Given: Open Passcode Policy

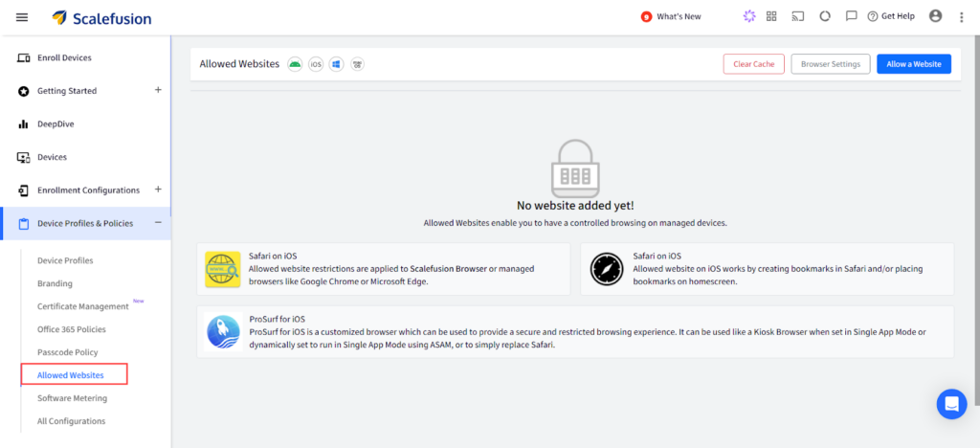Looking at the screenshot, I should point(68,352).
